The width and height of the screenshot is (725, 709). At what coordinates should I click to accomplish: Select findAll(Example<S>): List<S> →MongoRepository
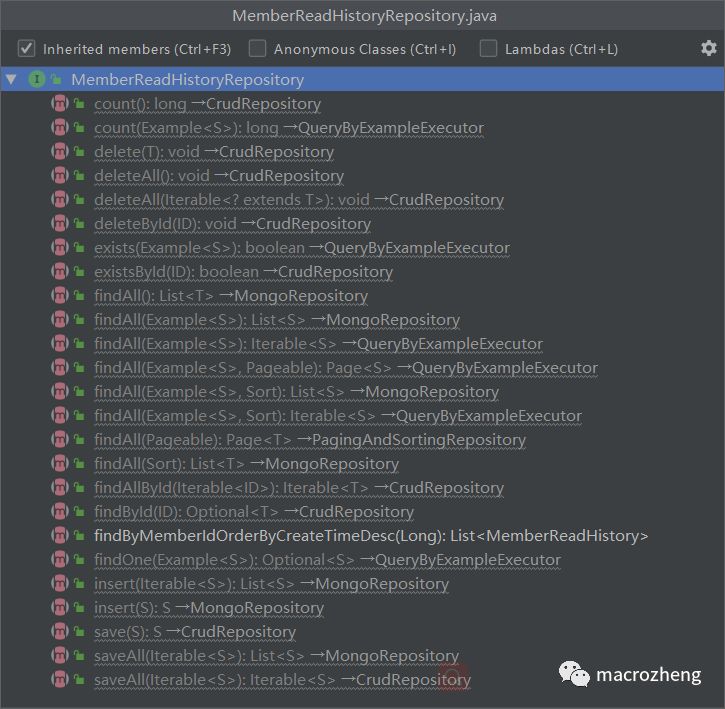point(277,320)
